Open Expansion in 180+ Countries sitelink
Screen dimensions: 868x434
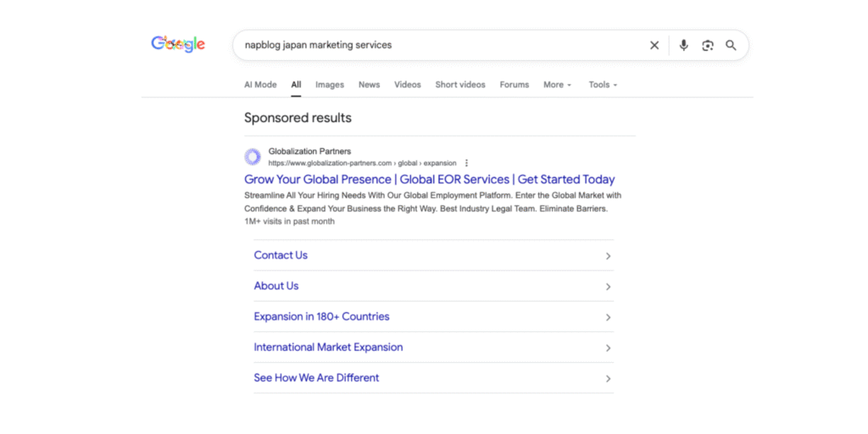[321, 317]
